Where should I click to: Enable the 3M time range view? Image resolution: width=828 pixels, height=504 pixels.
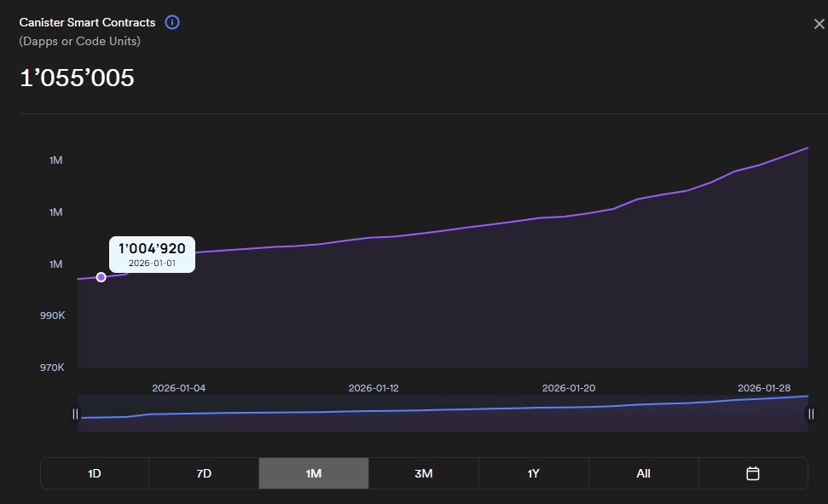coord(423,472)
